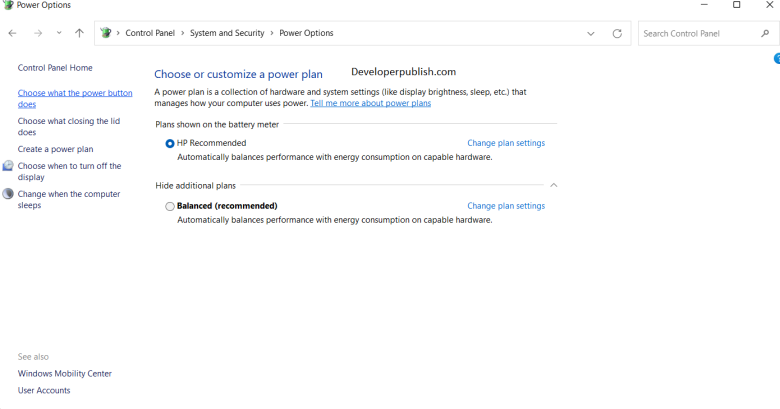780x409 pixels.
Task: Click the back navigation arrow
Action: point(12,33)
